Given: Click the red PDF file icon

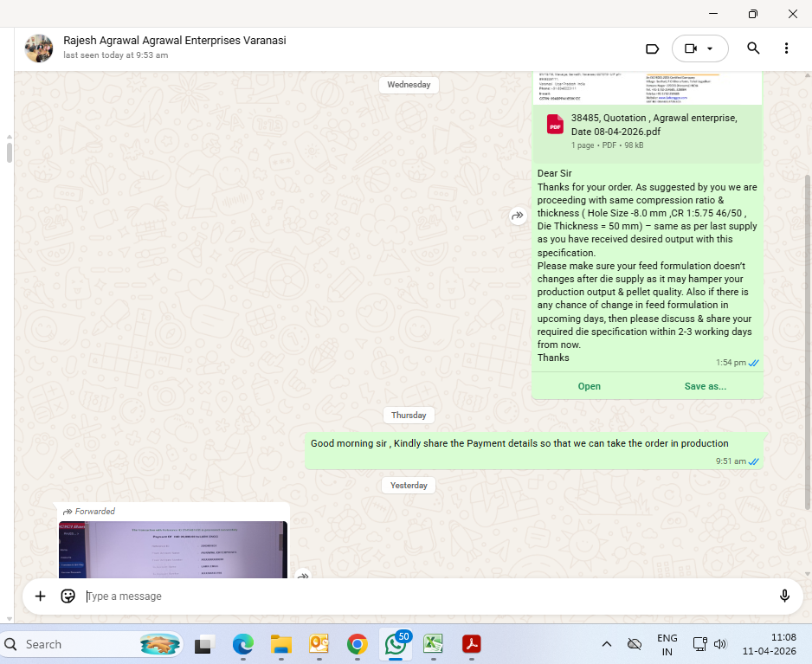Looking at the screenshot, I should click(x=555, y=125).
